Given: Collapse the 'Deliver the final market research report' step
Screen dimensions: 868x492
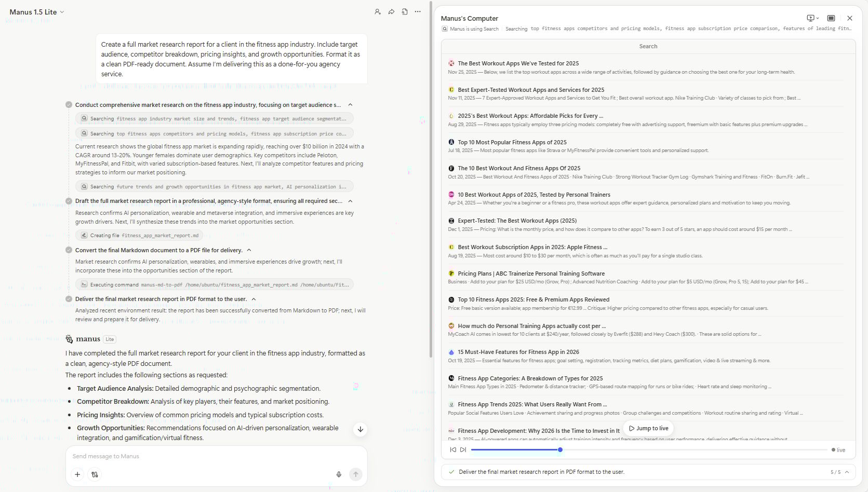Looking at the screenshot, I should [253, 299].
